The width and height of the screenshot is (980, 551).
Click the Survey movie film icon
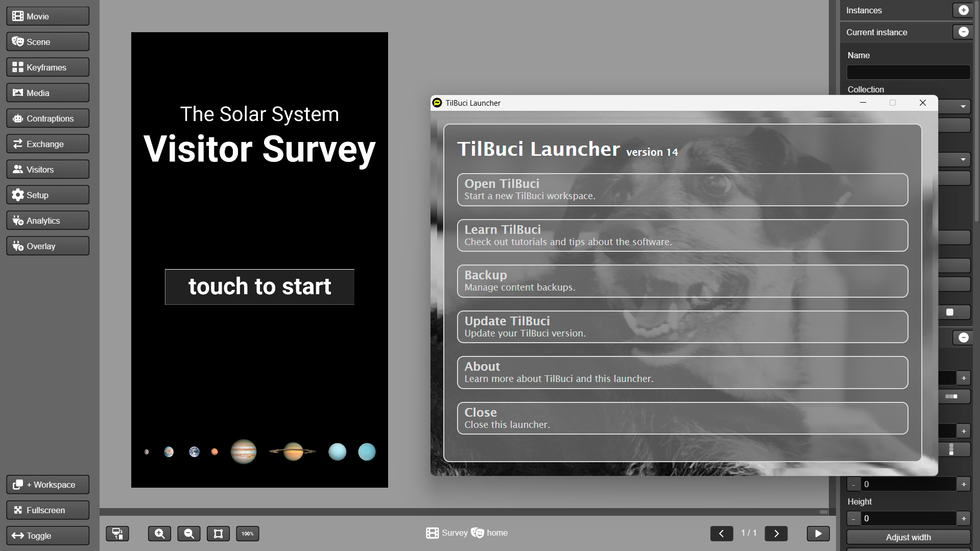(432, 533)
